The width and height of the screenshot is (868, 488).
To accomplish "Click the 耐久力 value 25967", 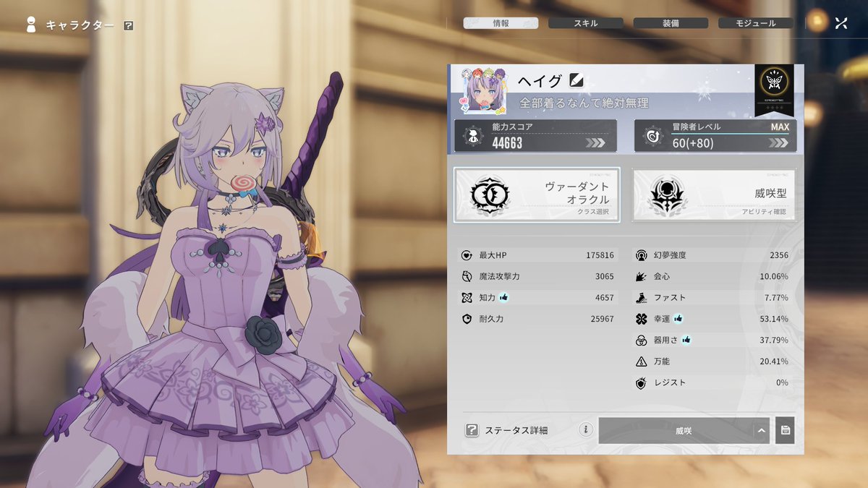I will [602, 319].
